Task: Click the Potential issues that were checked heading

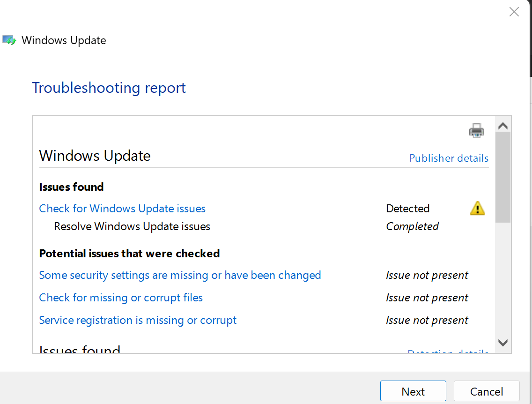Action: click(129, 254)
